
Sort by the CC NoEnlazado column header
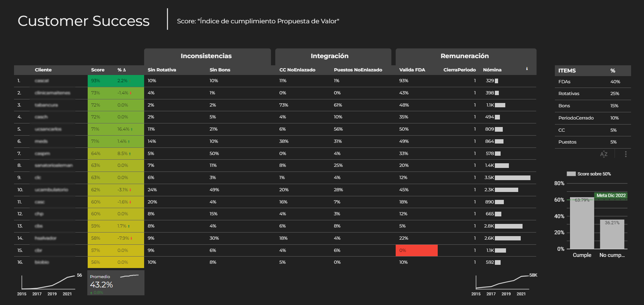(x=297, y=70)
